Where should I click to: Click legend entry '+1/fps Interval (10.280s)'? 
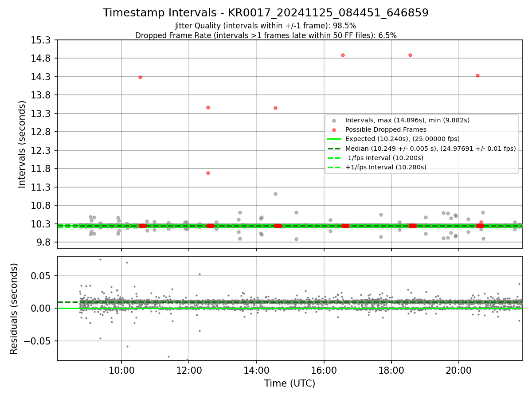click(x=385, y=167)
